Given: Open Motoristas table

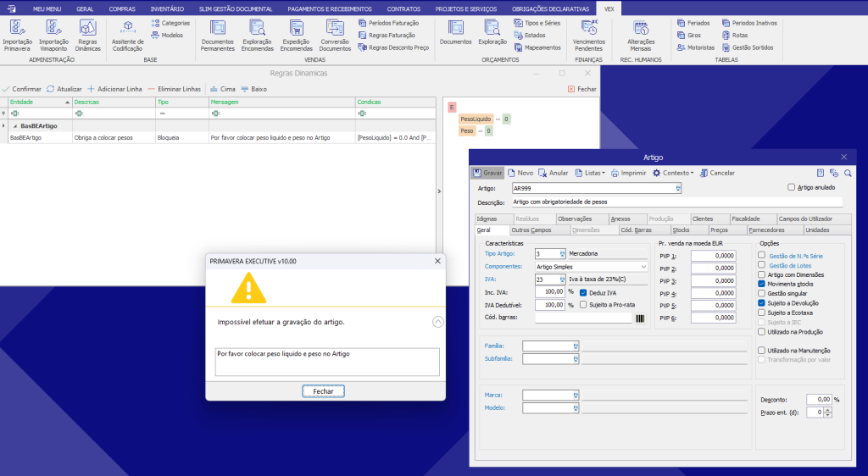Looking at the screenshot, I should [x=695, y=47].
